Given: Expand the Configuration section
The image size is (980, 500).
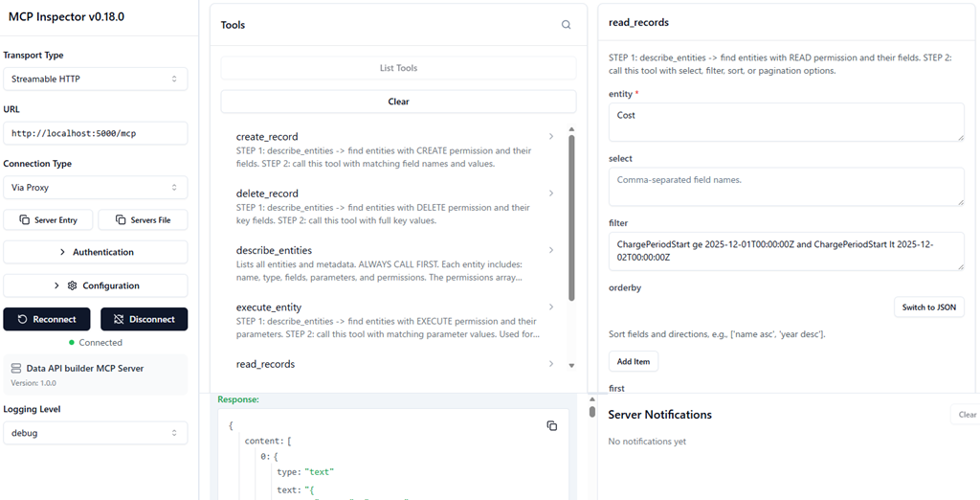Looking at the screenshot, I should click(x=95, y=285).
